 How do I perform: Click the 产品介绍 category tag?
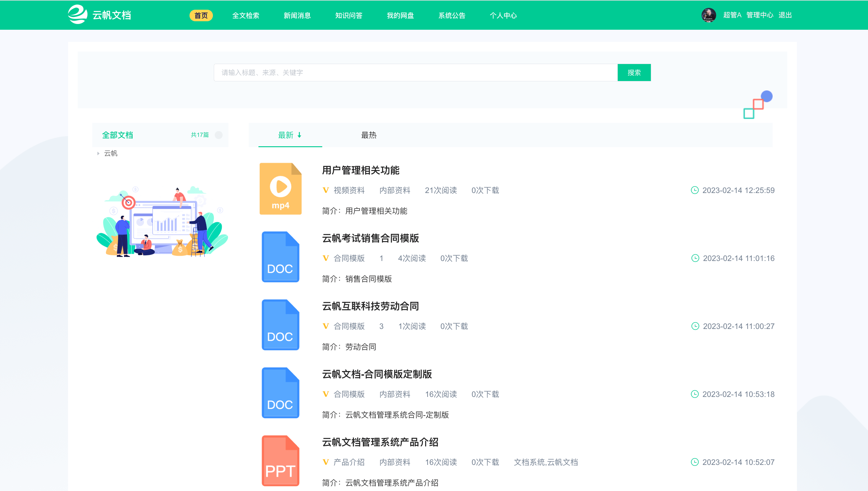[349, 462]
